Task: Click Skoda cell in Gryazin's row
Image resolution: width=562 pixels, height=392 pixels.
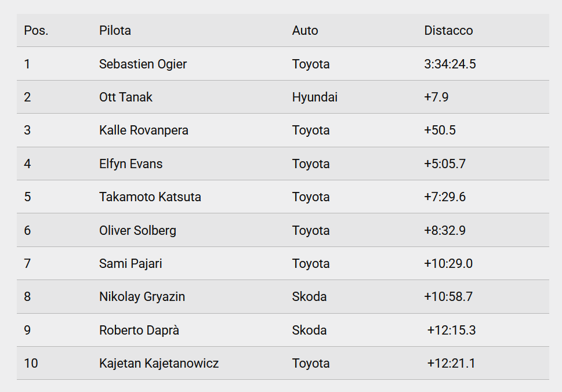Action: 309,297
